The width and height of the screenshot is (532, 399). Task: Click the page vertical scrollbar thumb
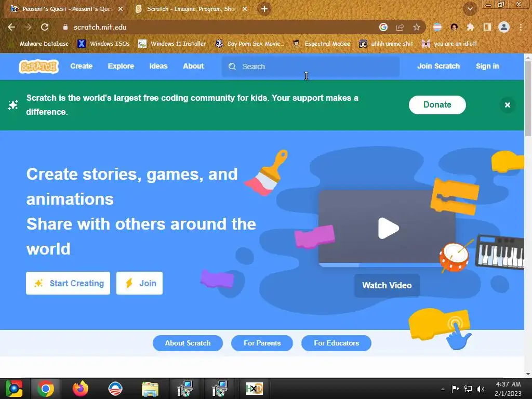point(528,98)
